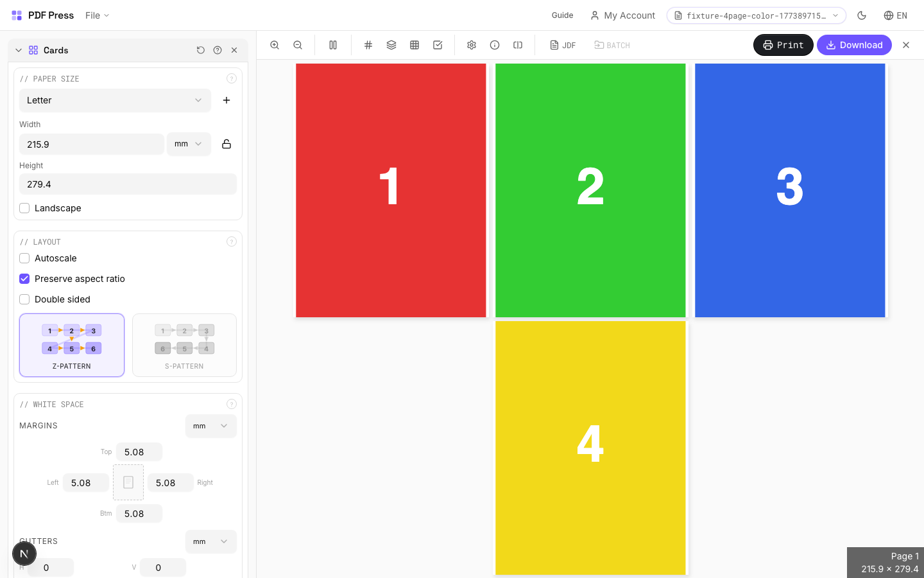Collapse the Cards panel header chevron

click(x=19, y=49)
